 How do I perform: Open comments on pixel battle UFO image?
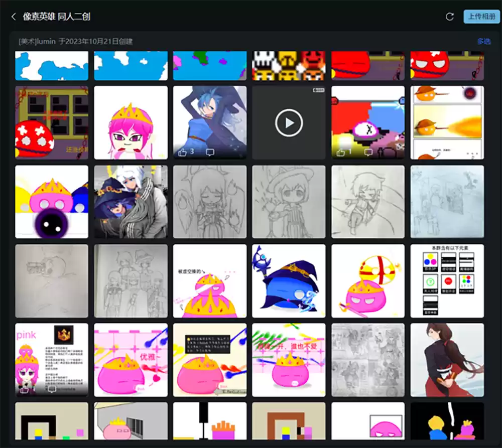tap(368, 153)
